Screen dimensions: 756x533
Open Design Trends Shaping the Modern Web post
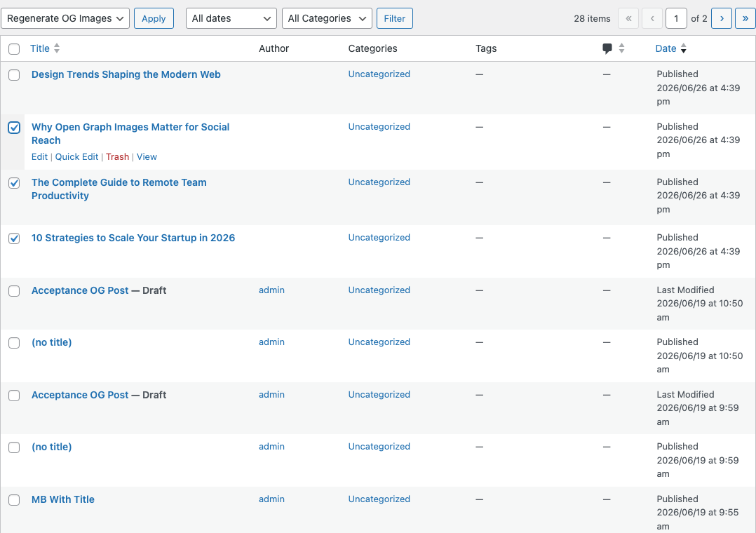tap(126, 74)
